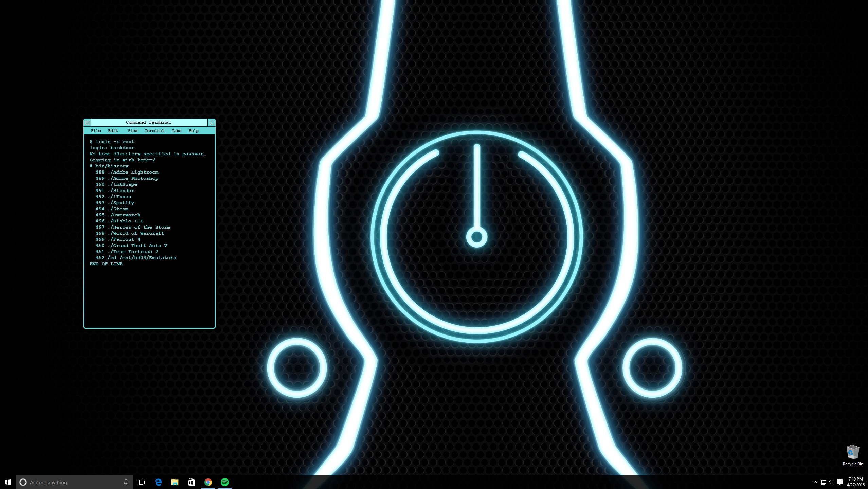Switch to Spotify on taskbar
Screen dimensions: 868x489
click(225, 482)
